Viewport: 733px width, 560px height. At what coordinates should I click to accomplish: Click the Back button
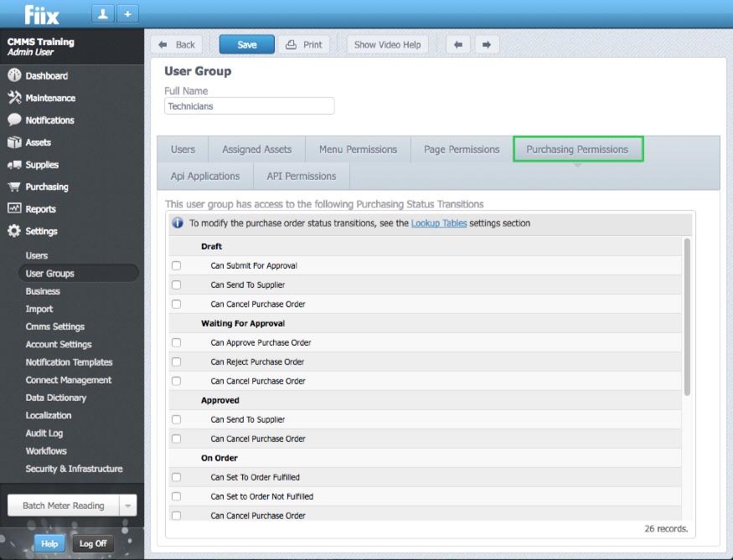click(177, 45)
